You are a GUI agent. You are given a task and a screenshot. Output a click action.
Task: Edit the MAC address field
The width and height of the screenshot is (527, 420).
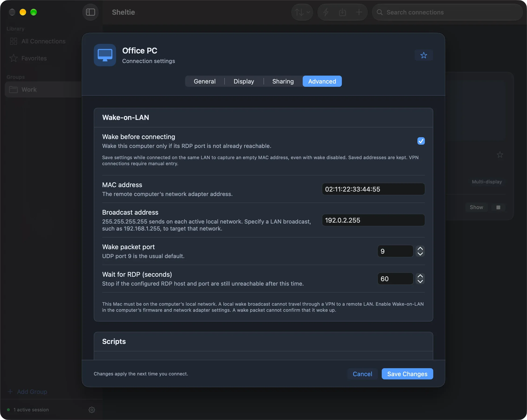pyautogui.click(x=373, y=189)
